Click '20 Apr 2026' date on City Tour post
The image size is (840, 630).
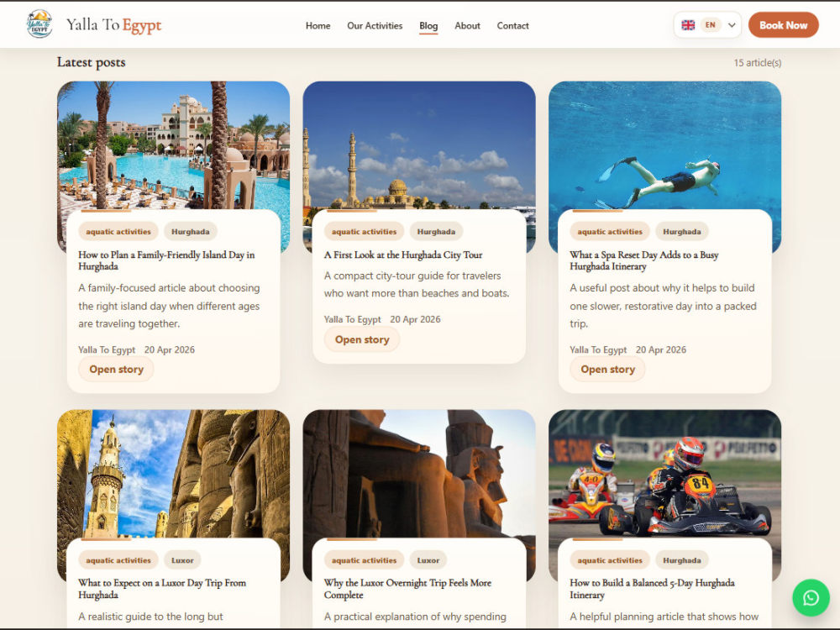[415, 319]
